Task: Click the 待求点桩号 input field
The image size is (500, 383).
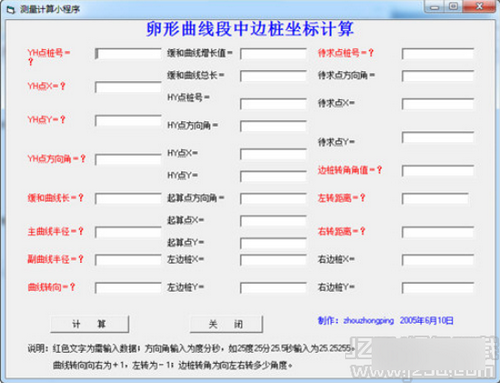Action: [438, 54]
